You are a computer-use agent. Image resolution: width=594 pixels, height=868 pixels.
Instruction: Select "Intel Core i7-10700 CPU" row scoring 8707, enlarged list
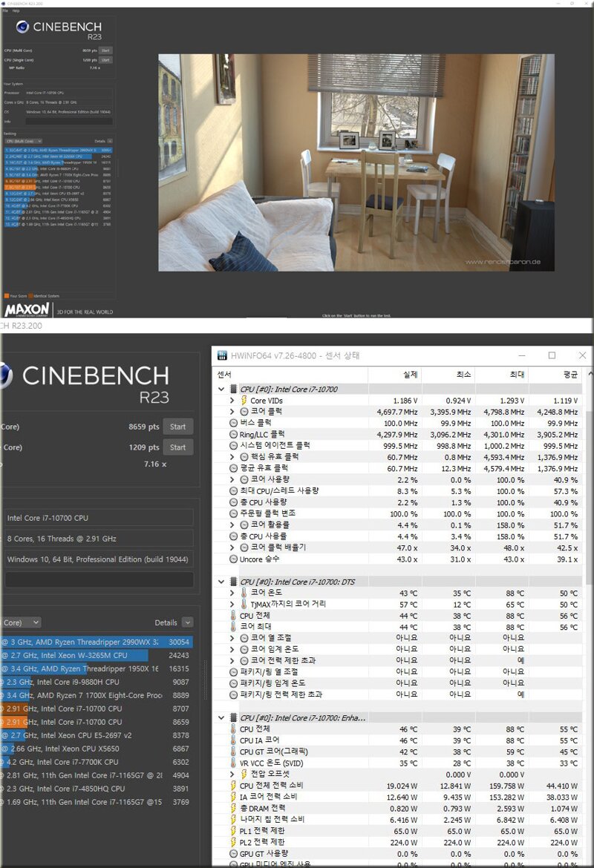click(x=97, y=708)
